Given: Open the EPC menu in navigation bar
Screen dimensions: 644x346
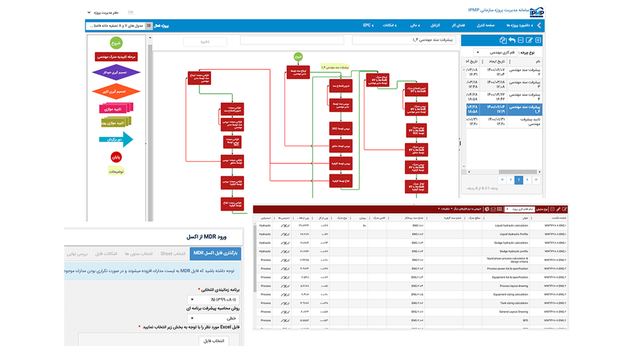Looking at the screenshot, I should (368, 25).
